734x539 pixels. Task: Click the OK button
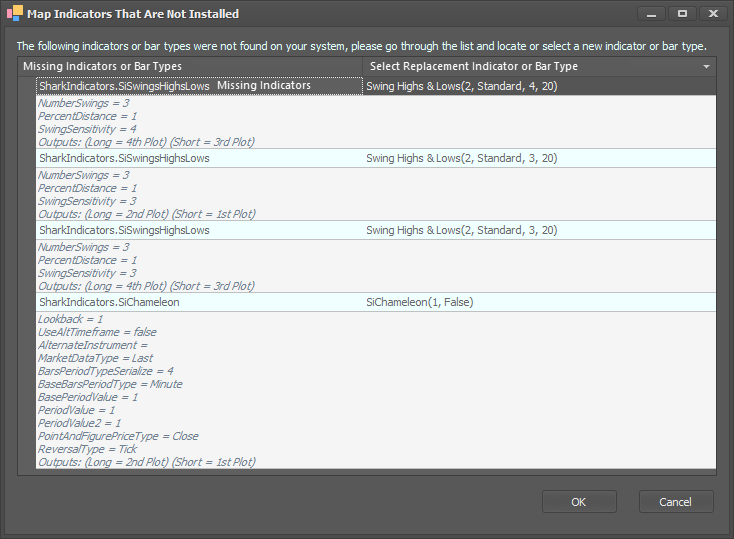tap(579, 502)
